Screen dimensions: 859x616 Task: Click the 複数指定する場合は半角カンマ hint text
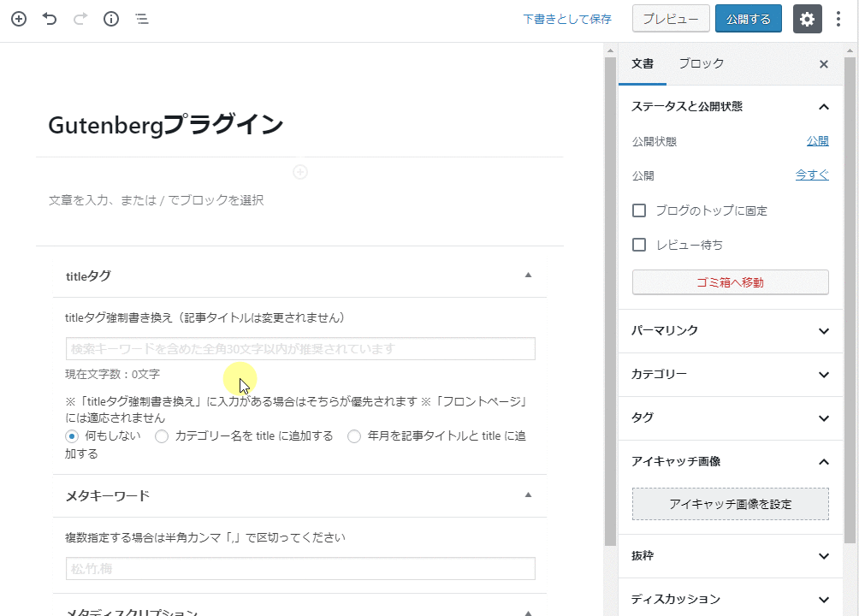pyautogui.click(x=205, y=537)
